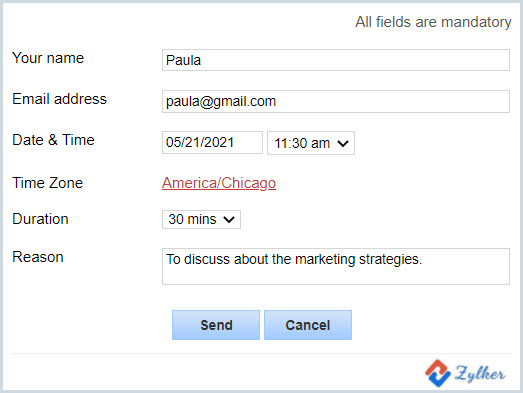
Task: Cancel the appointment form
Action: pyautogui.click(x=308, y=325)
